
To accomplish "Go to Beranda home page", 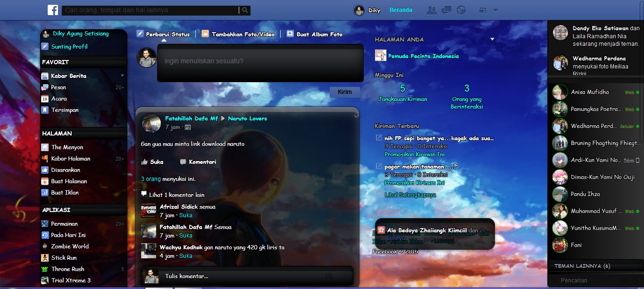I will point(401,10).
